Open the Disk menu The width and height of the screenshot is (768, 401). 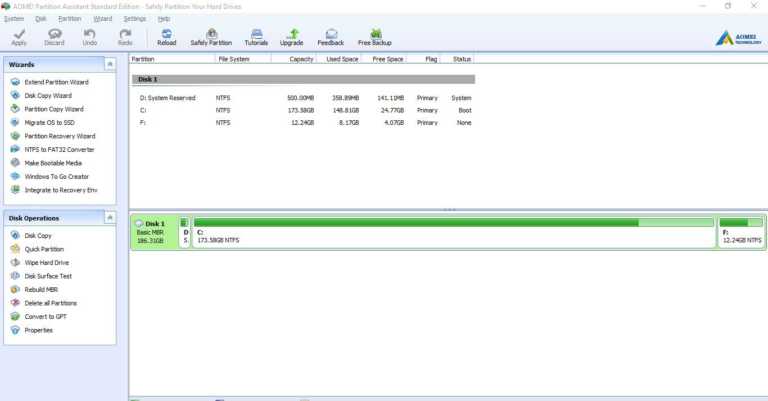coord(41,19)
